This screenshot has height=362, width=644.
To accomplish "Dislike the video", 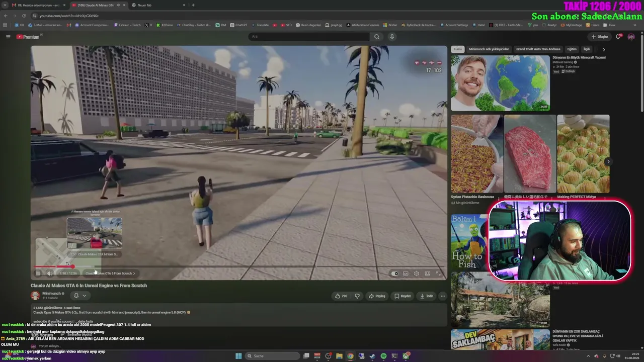I will click(x=357, y=296).
